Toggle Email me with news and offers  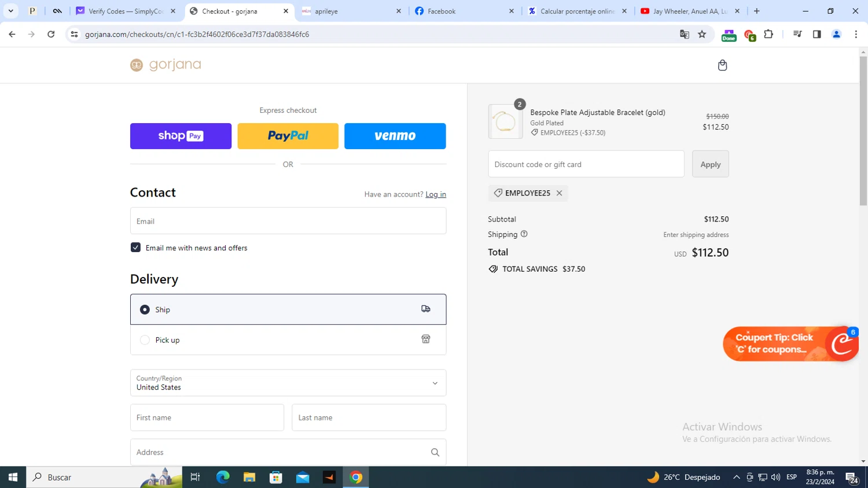[135, 247]
